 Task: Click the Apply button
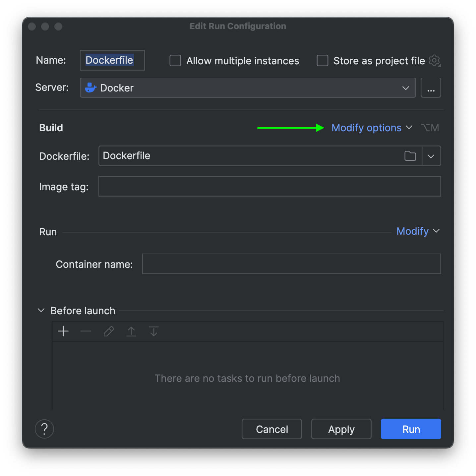coord(341,429)
